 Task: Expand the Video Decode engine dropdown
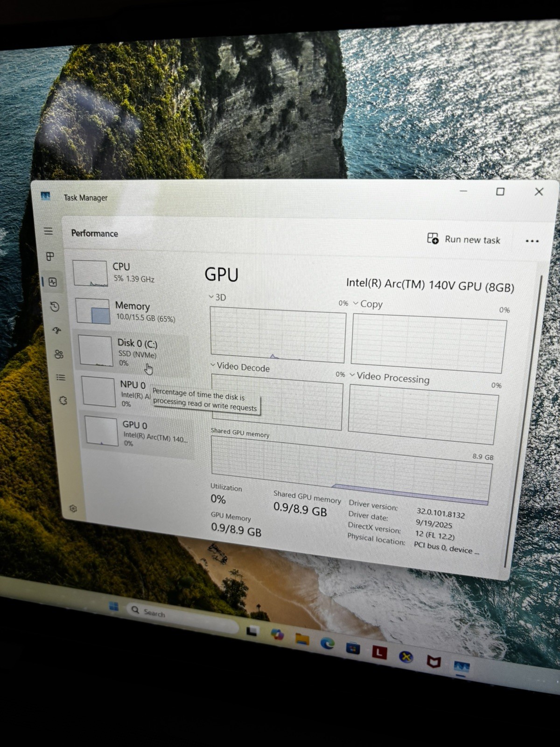213,365
